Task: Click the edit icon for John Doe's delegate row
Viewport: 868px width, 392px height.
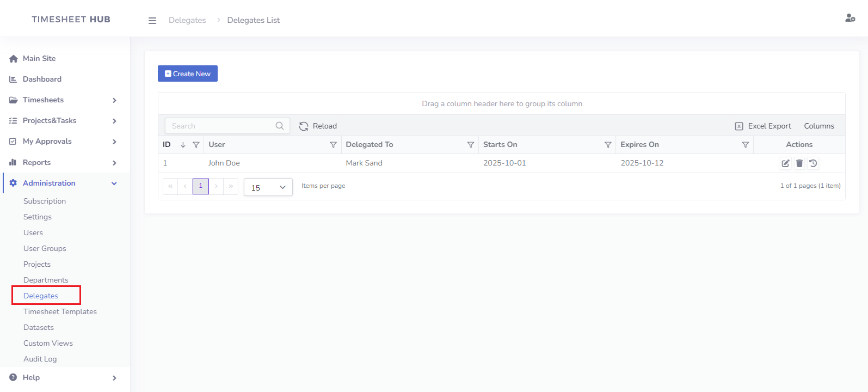Action: [x=785, y=163]
